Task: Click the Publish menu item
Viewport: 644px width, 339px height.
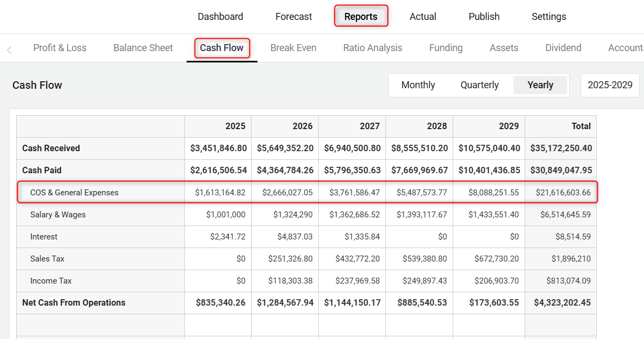Action: tap(484, 17)
